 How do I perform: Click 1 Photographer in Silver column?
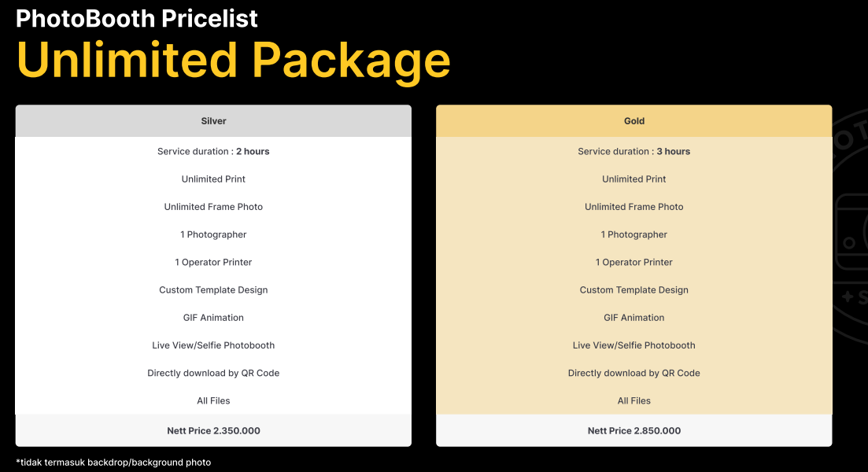coord(213,234)
